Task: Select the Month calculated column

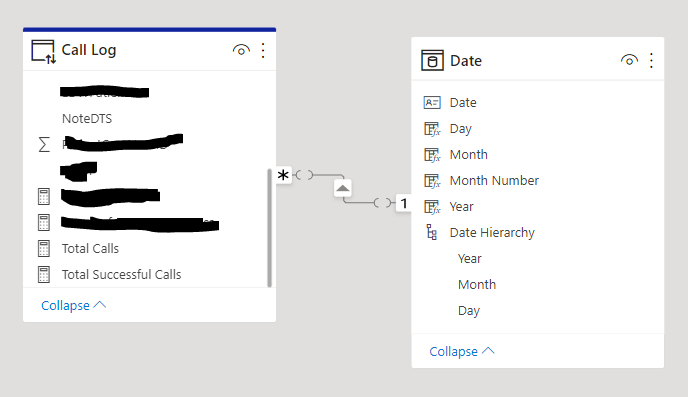Action: point(469,154)
